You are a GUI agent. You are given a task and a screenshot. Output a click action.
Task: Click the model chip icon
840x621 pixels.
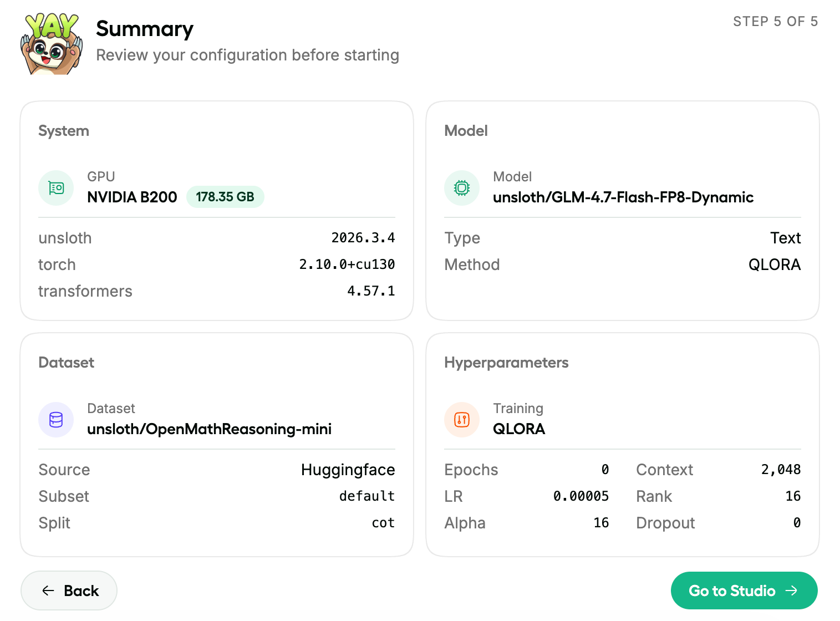click(x=462, y=188)
